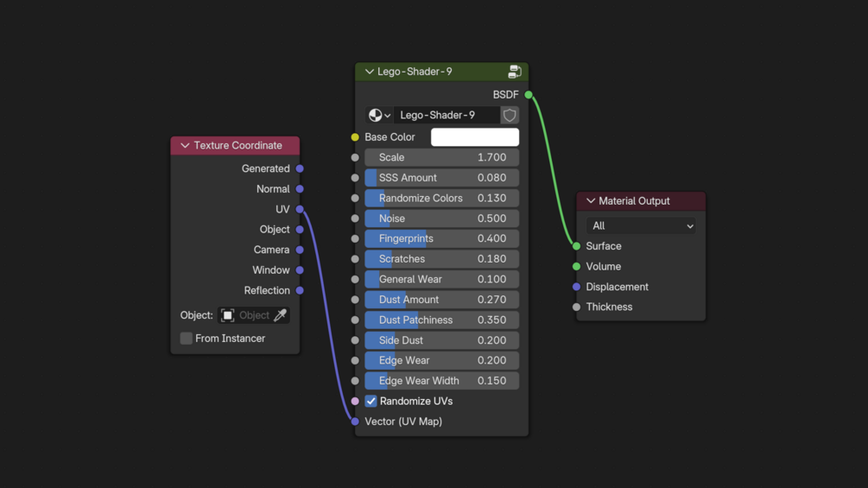Click the eyedropper icon beside Object field

click(280, 315)
